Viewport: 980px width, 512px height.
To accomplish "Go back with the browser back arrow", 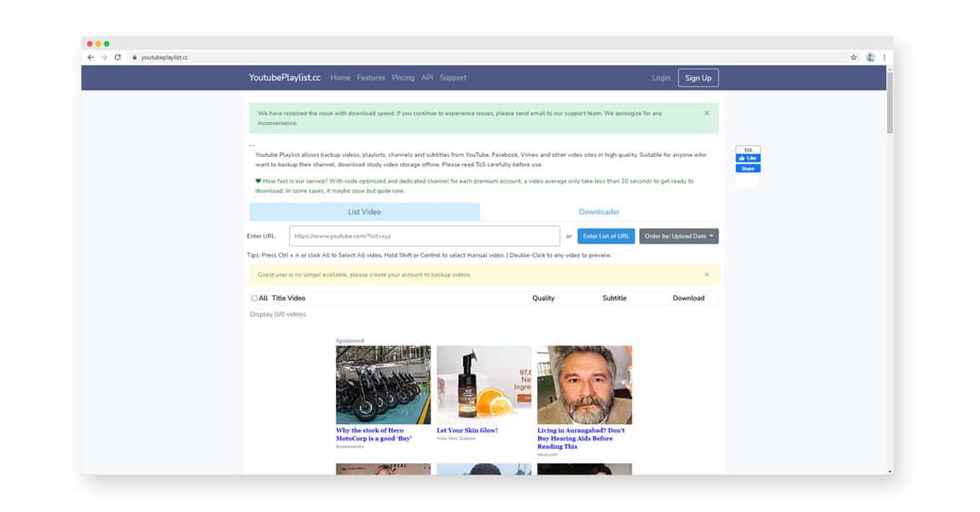I will coord(90,57).
